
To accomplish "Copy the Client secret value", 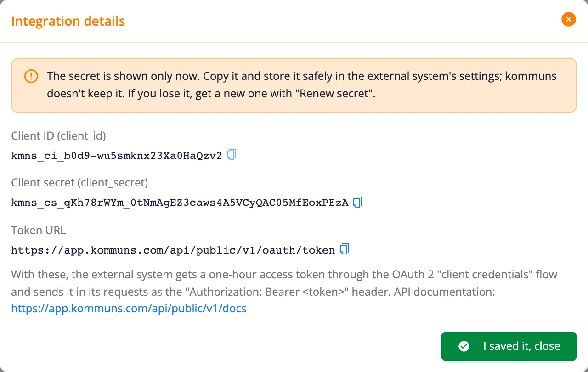I will pyautogui.click(x=357, y=202).
